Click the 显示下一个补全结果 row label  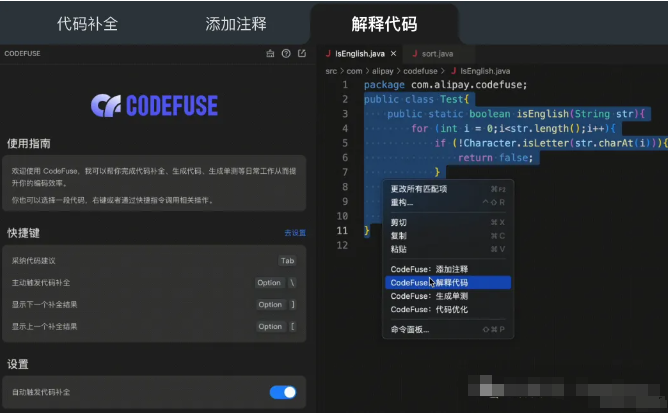(44, 305)
